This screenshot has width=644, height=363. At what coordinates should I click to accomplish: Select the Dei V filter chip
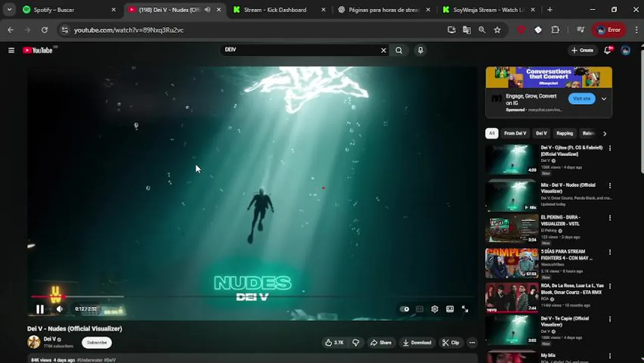(541, 133)
